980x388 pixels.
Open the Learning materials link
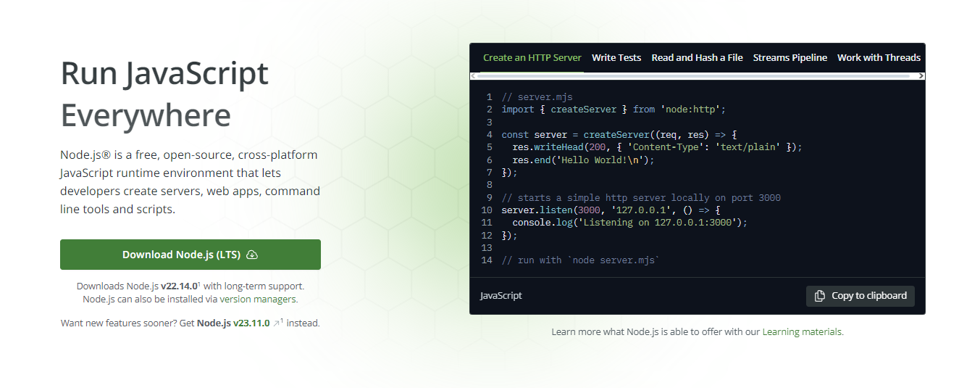pyautogui.click(x=802, y=331)
